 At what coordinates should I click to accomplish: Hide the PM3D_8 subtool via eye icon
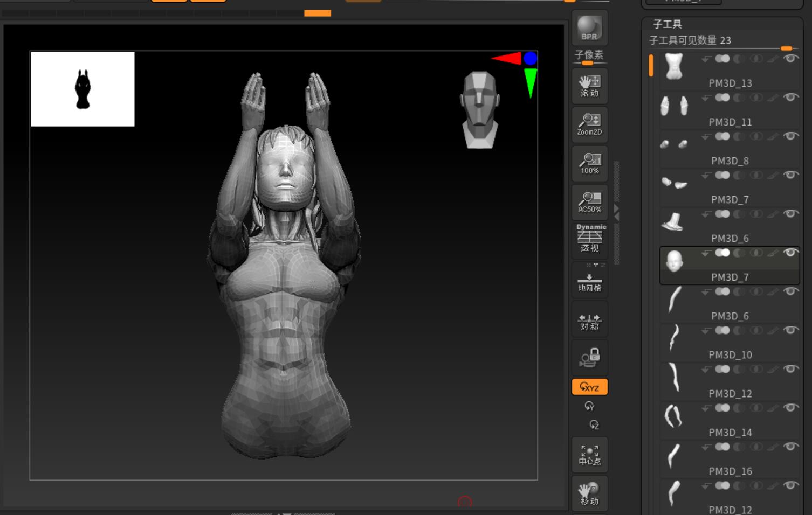790,136
